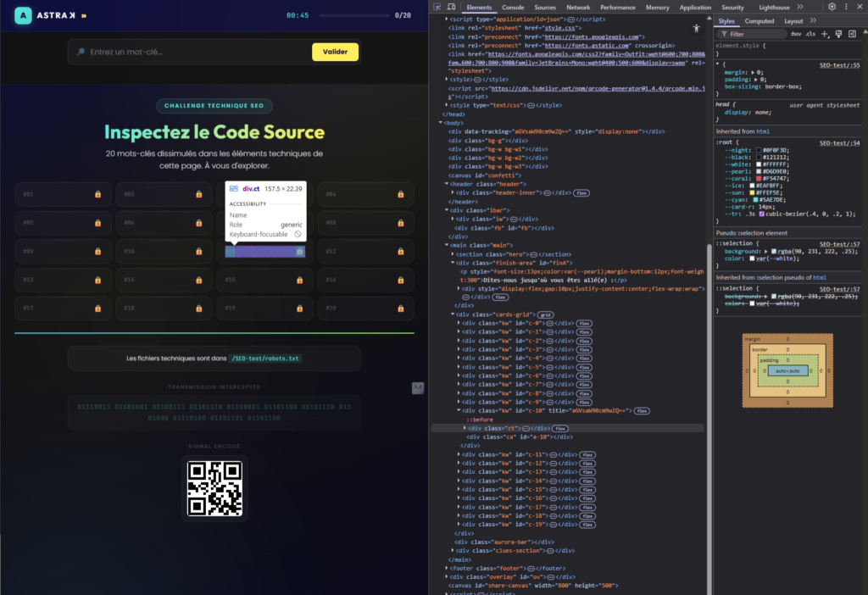Enable the flex badge on id c-10
The height and width of the screenshot is (595, 868).
(641, 411)
